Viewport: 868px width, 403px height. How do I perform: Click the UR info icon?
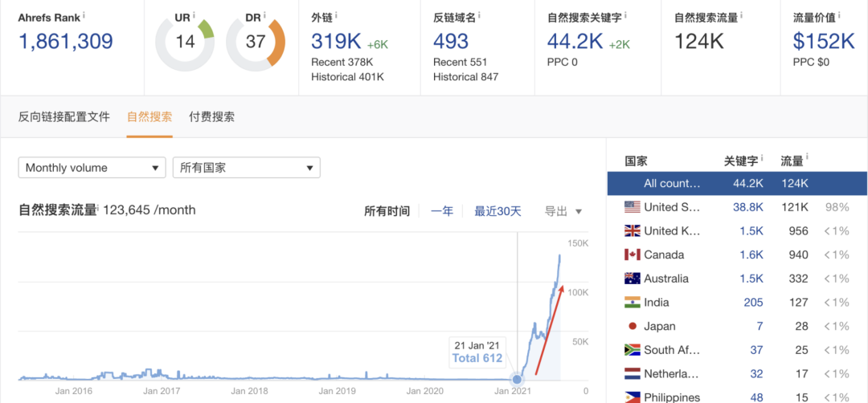(194, 15)
